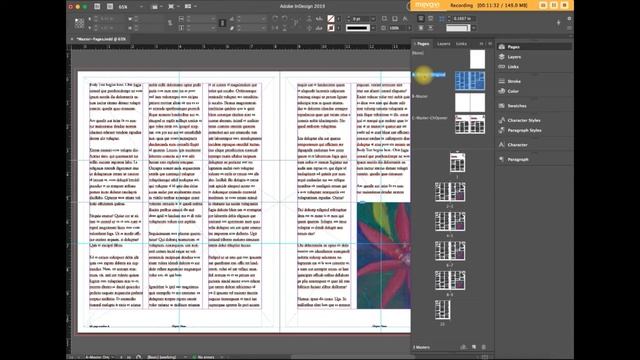The height and width of the screenshot is (360, 640).
Task: Select page 1 thumbnail in Pages panel
Action: [457, 162]
